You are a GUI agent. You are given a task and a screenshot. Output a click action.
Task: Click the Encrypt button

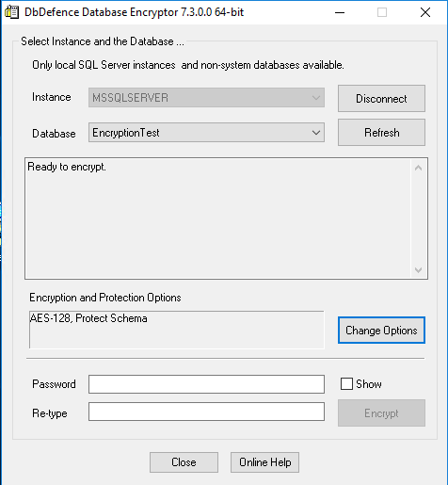381,412
